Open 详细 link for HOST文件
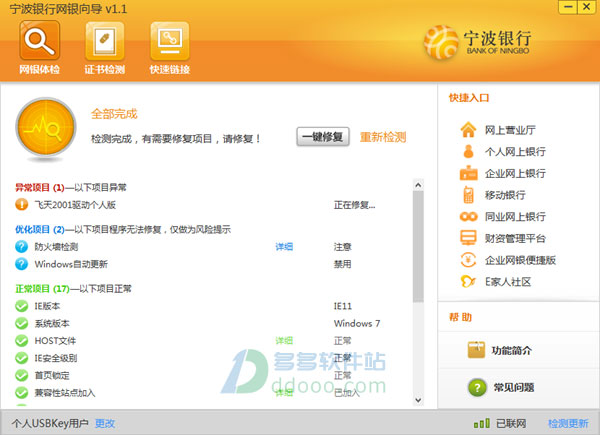The image size is (600, 435). click(284, 341)
